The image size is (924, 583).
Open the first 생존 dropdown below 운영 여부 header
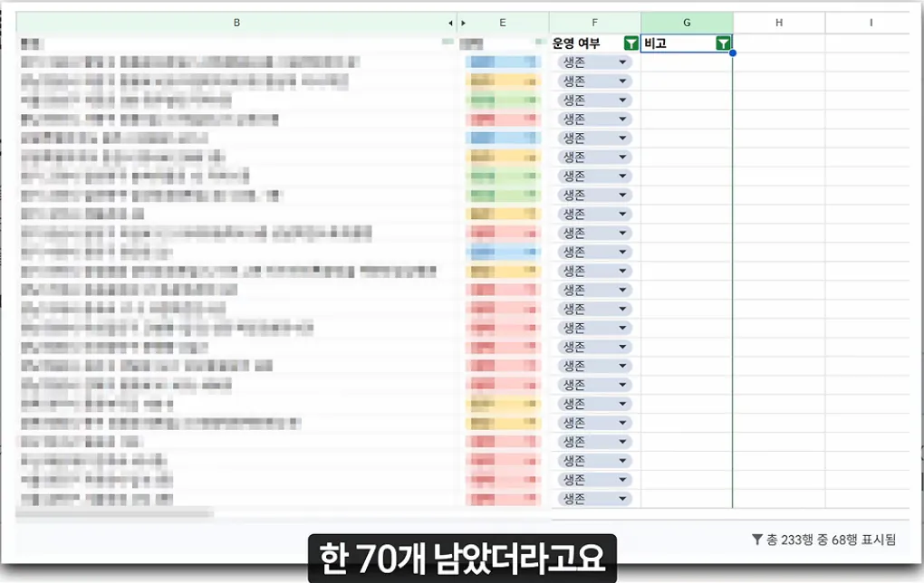coord(594,62)
